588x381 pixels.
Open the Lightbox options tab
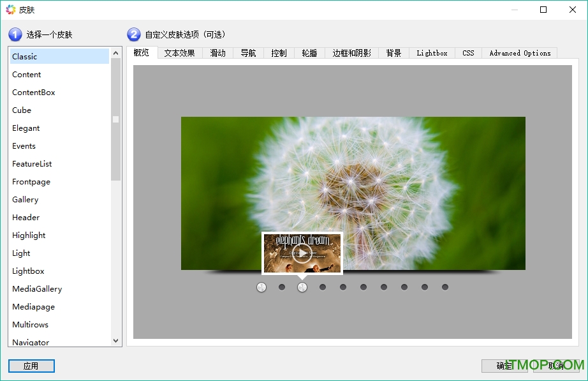pyautogui.click(x=432, y=53)
